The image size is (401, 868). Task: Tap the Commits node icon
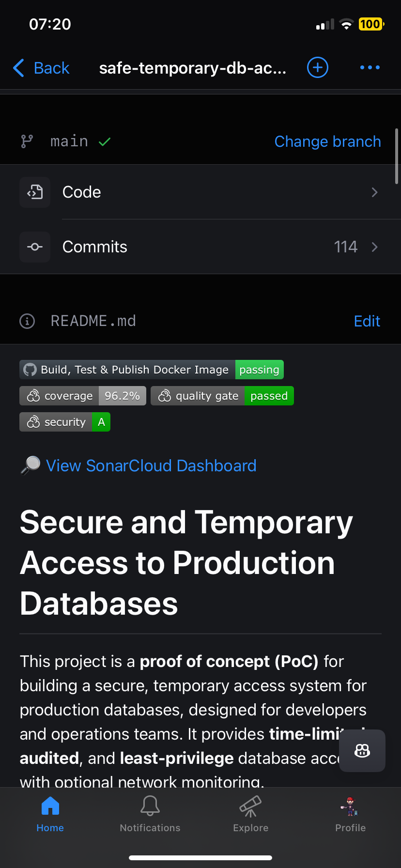[x=35, y=247]
